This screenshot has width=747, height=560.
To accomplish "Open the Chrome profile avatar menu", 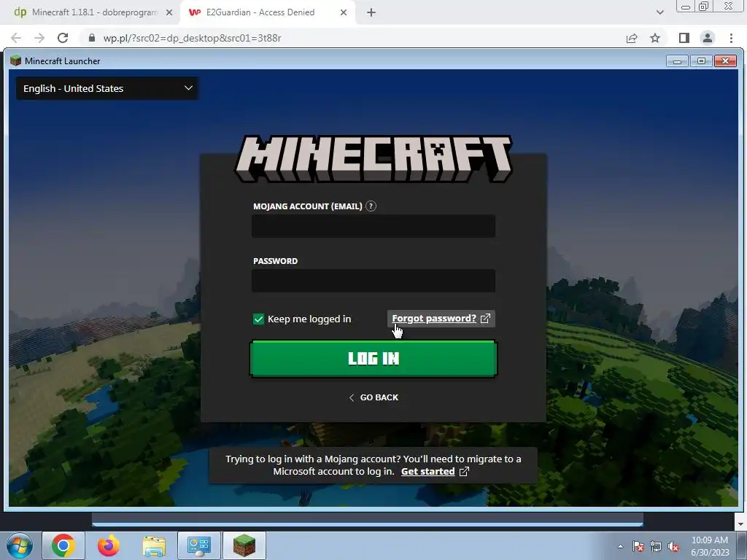I will click(708, 38).
